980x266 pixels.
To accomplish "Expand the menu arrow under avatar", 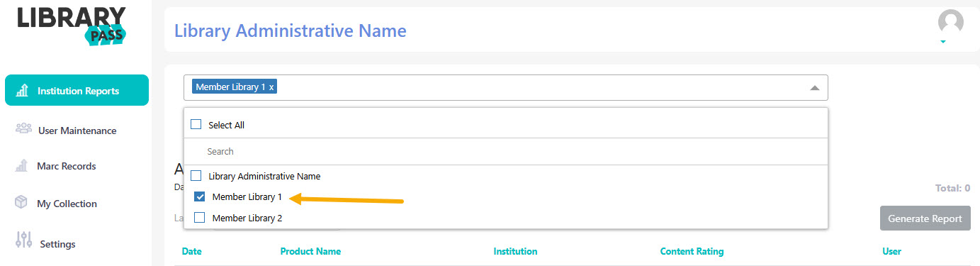I will 943,42.
